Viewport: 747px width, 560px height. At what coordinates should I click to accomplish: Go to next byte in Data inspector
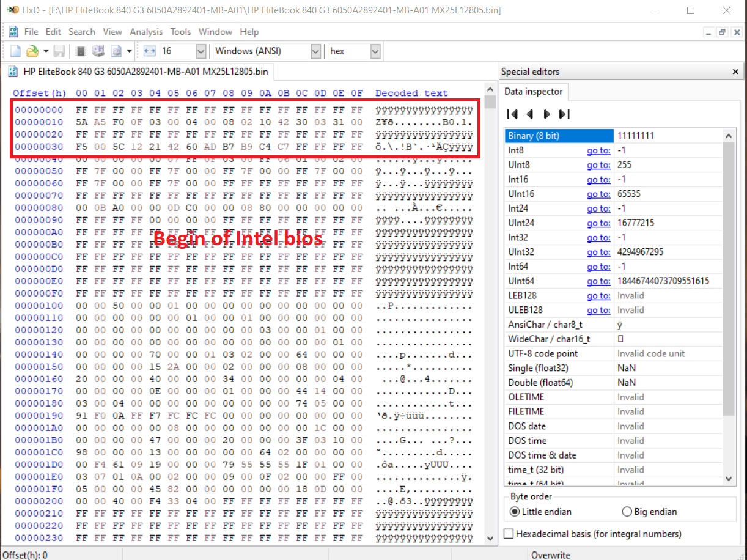[x=547, y=114]
